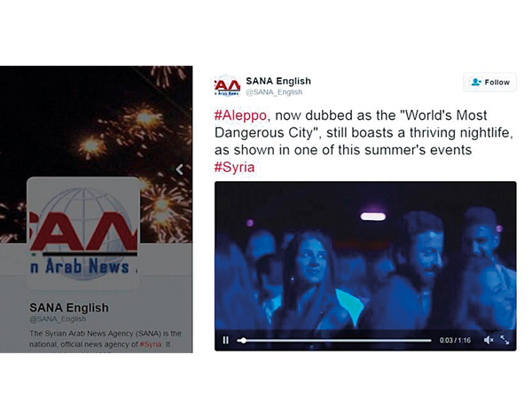Click the small SANA avatar beside the tweet
Viewport: 532px width, 410px height.
click(227, 86)
